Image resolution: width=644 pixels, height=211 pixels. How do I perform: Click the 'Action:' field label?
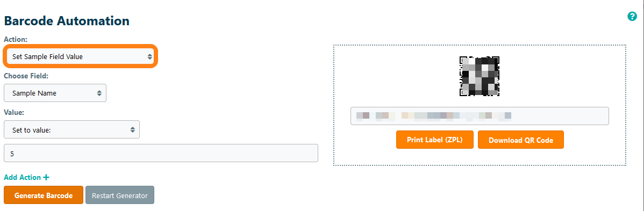[x=16, y=39]
